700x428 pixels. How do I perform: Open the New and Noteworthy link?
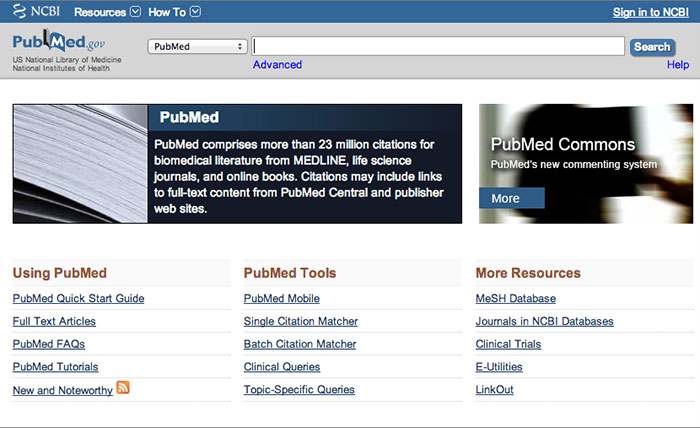click(x=62, y=391)
